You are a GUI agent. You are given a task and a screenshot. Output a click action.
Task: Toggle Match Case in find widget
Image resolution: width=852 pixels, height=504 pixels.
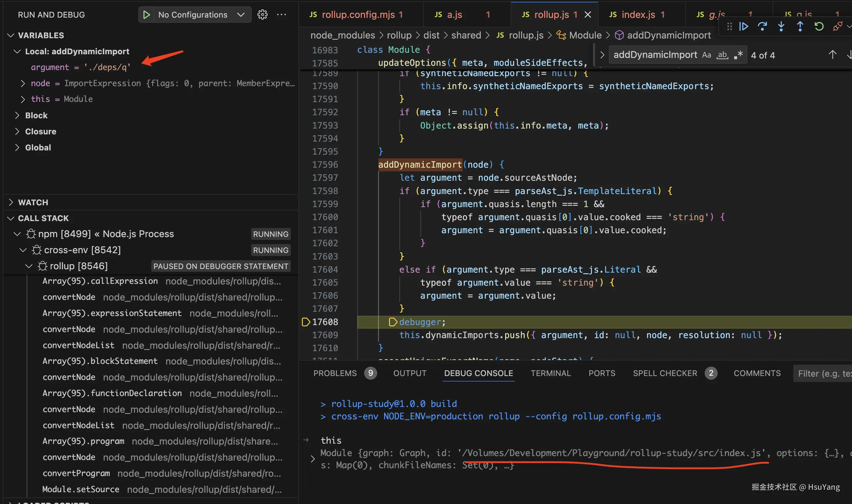[706, 55]
